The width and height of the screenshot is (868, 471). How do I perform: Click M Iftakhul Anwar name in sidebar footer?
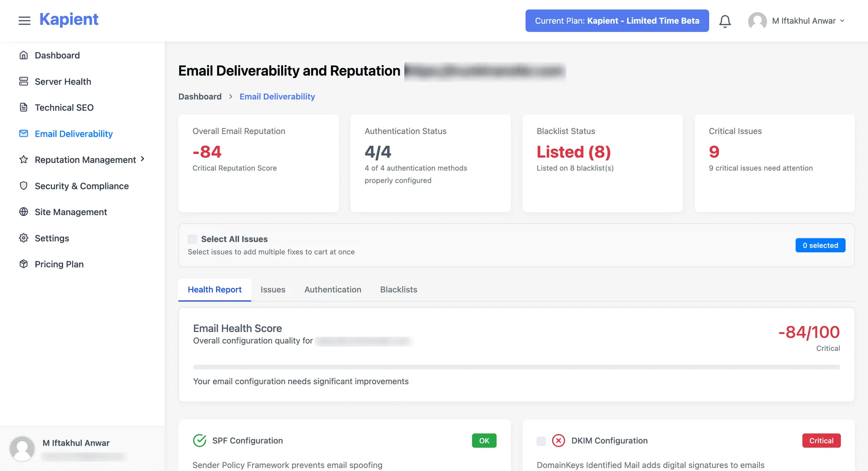click(x=76, y=443)
